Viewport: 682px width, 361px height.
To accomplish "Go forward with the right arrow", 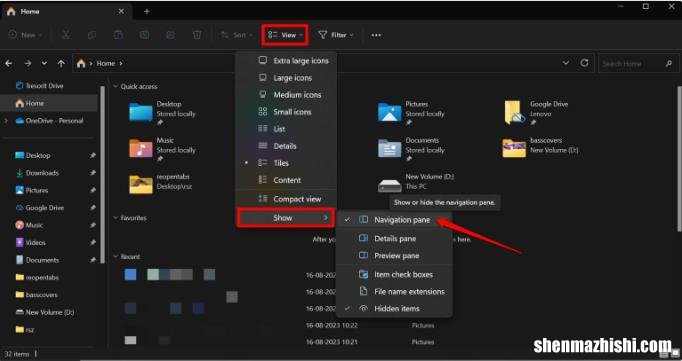I will pyautogui.click(x=28, y=64).
